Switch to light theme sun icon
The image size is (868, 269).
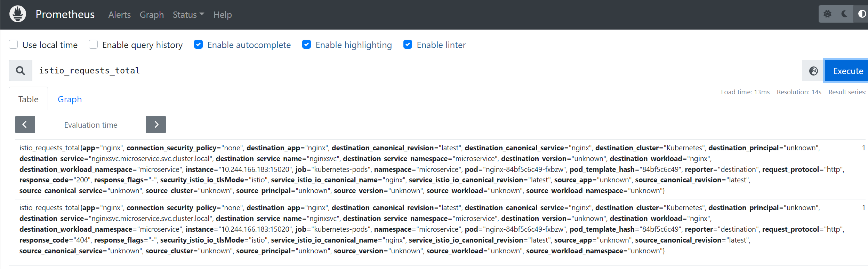pyautogui.click(x=827, y=14)
